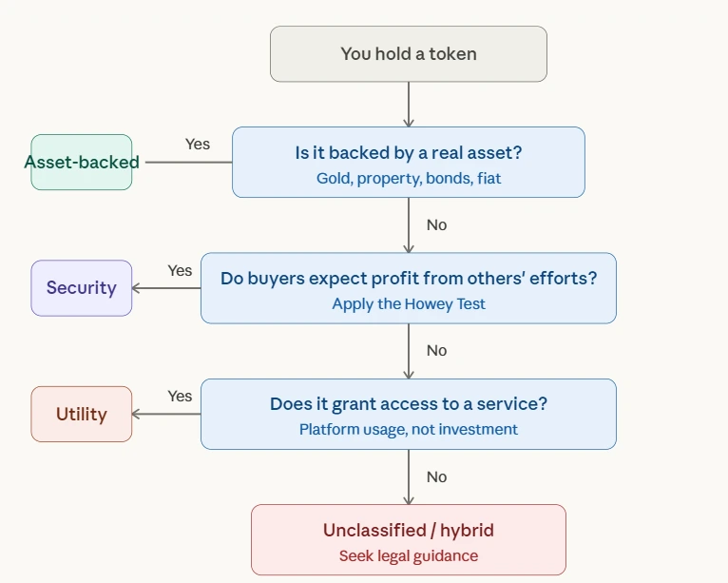Select the "Is it backed by a real asset?" question
Image resolution: width=728 pixels, height=583 pixels.
click(409, 152)
